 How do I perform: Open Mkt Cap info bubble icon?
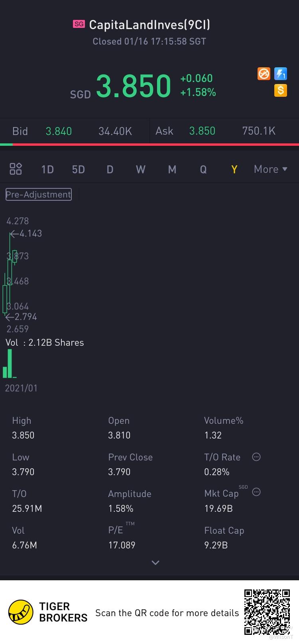coord(256,492)
